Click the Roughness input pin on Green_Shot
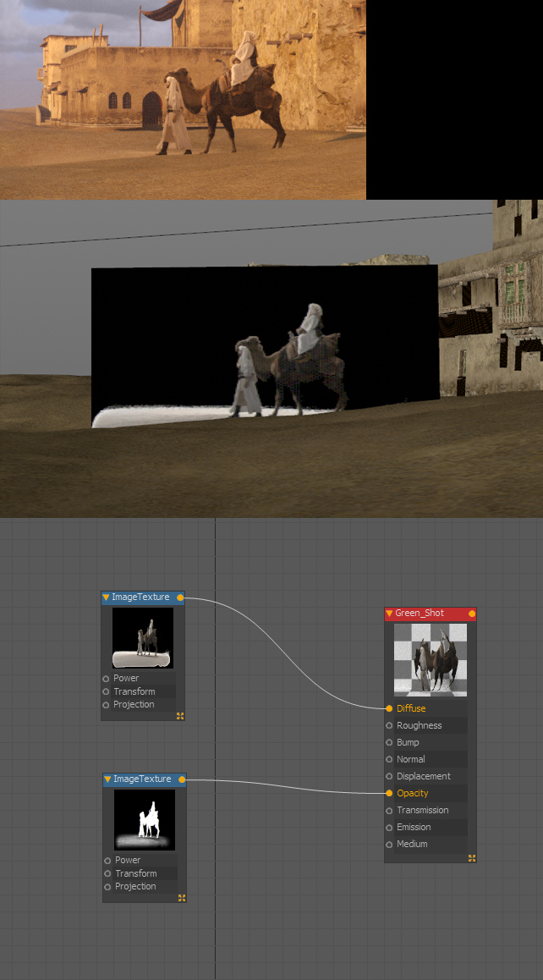The image size is (543, 980). [x=389, y=725]
